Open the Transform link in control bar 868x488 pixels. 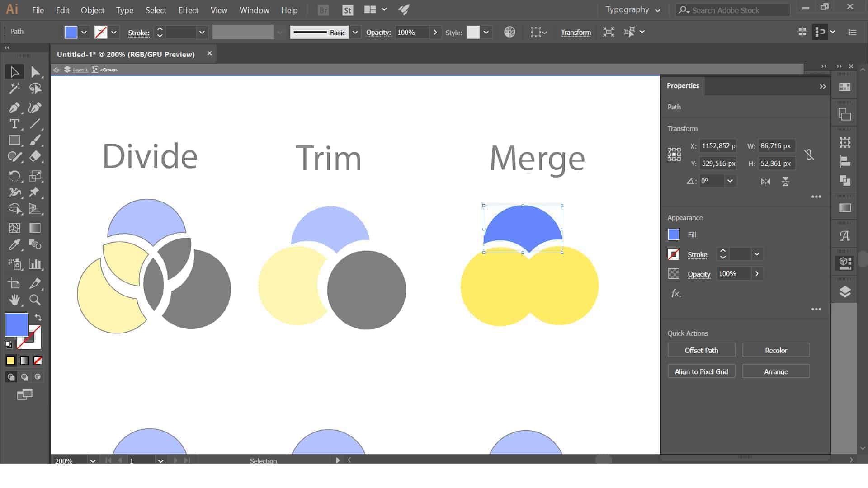point(576,33)
